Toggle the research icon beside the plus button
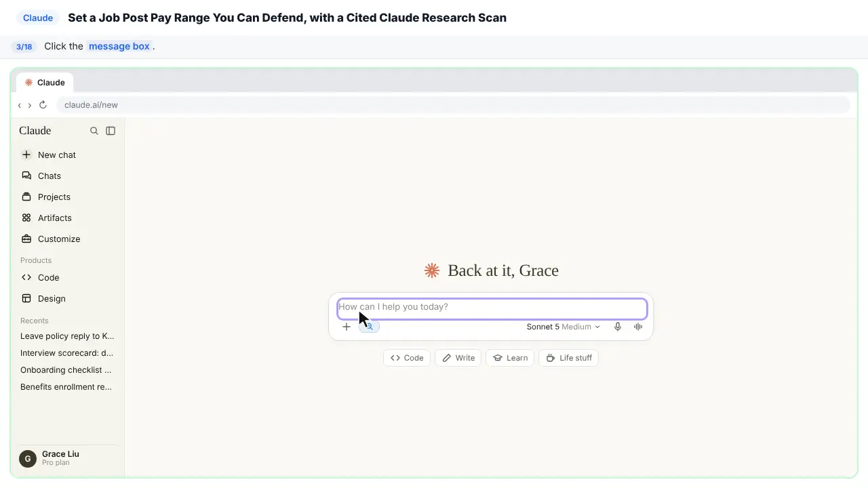 coord(370,327)
